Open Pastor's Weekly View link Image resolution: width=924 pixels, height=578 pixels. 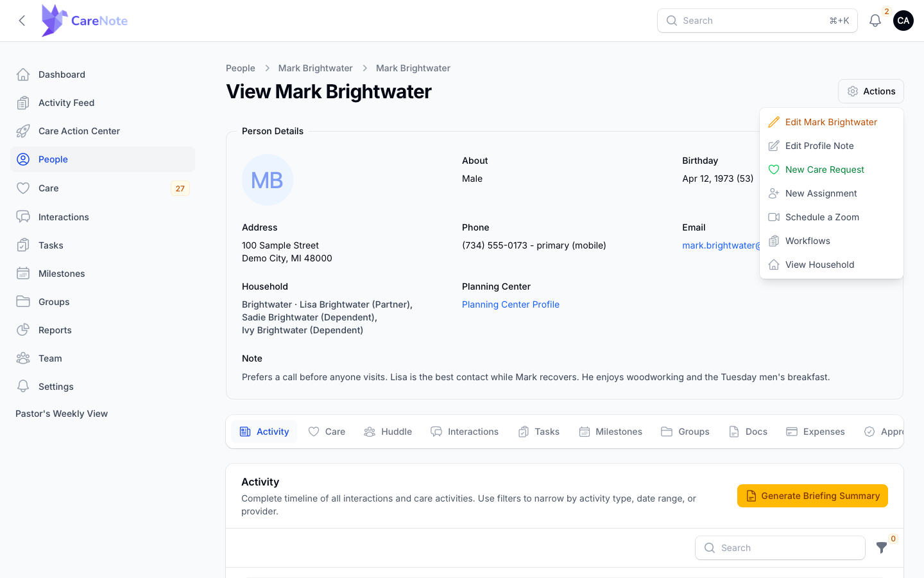tap(62, 414)
